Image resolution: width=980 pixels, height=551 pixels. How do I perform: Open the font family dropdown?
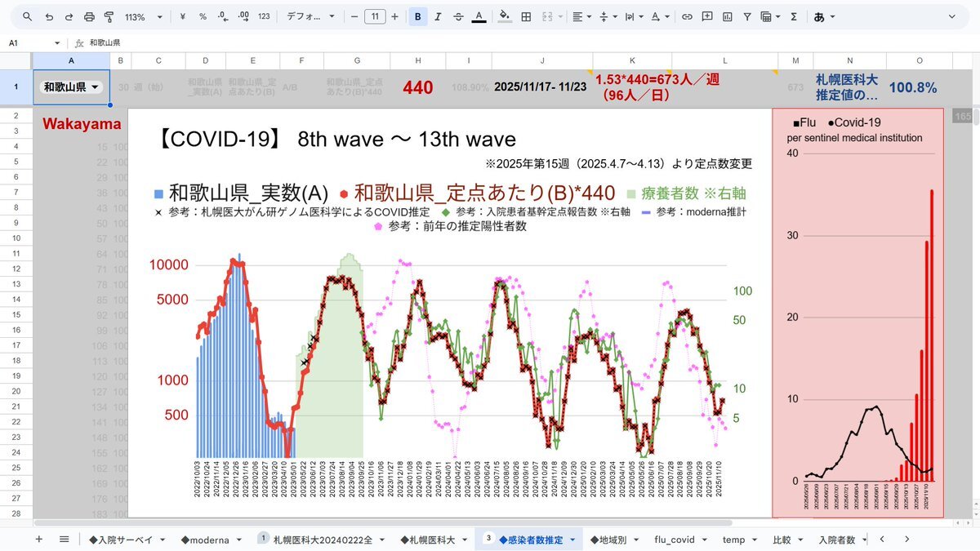point(310,16)
